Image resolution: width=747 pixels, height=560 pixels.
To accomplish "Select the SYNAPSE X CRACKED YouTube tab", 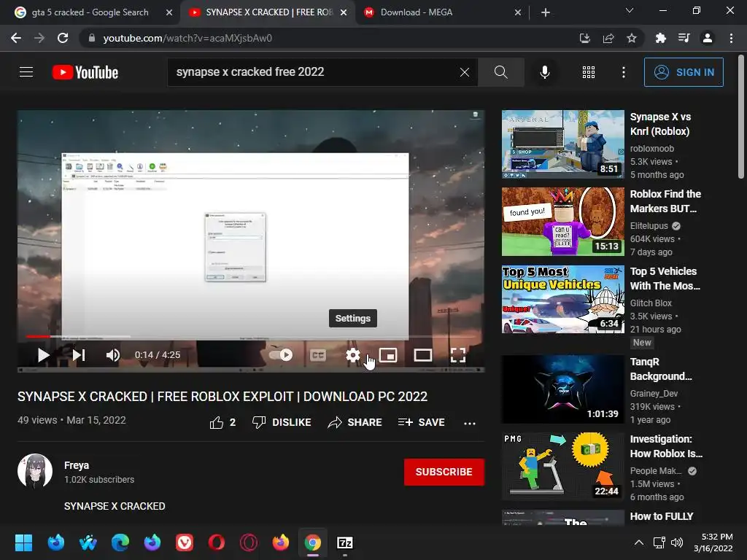I will [267, 12].
